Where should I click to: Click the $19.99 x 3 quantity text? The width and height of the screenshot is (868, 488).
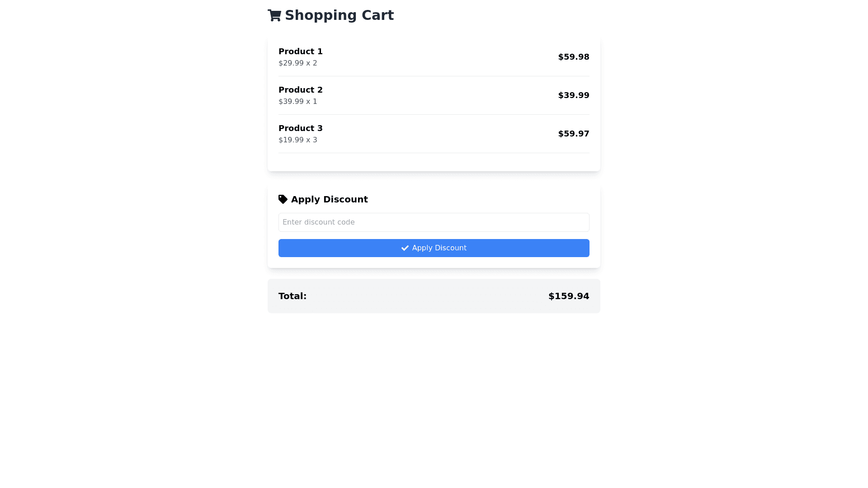(x=298, y=140)
